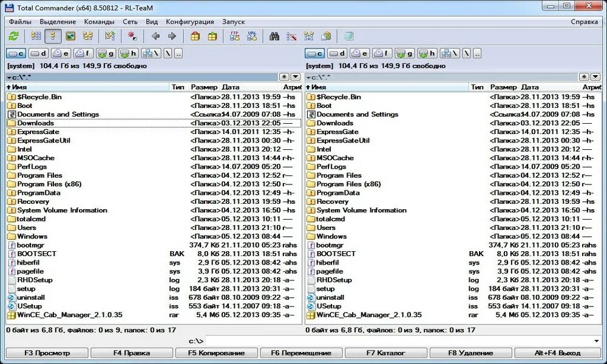Open the Конфигурация menu
Viewport: 607px width, 364px height.
[189, 22]
